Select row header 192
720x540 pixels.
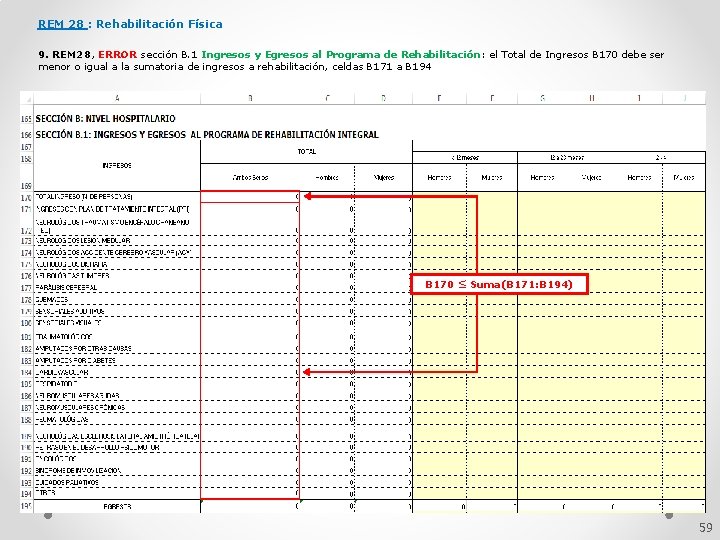click(x=27, y=471)
